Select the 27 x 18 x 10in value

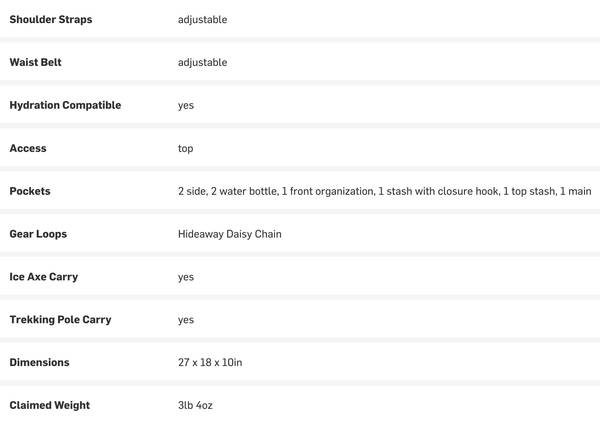pyautogui.click(x=210, y=363)
